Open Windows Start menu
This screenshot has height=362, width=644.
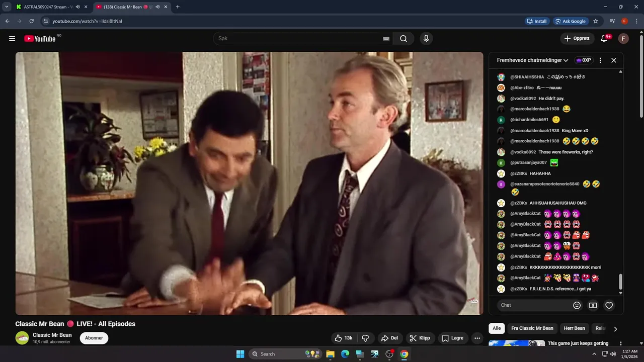240,354
